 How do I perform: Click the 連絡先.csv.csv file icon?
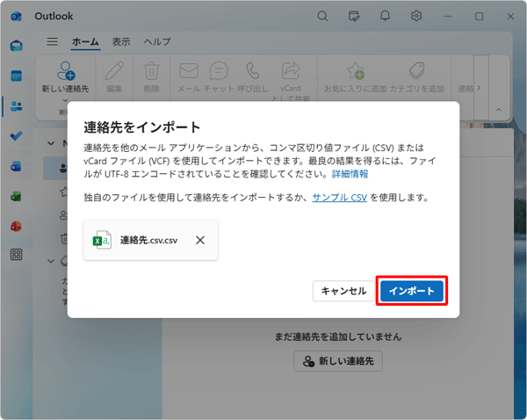tap(102, 240)
